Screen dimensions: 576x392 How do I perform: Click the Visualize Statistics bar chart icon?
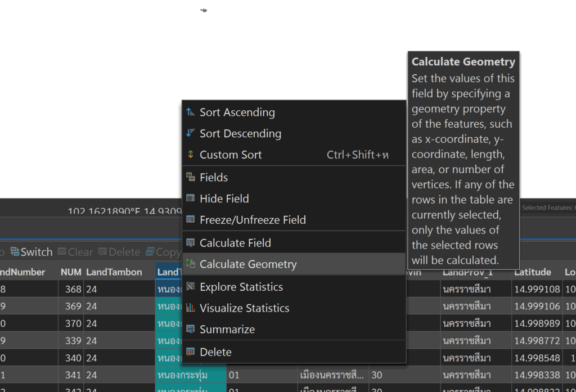(x=191, y=309)
